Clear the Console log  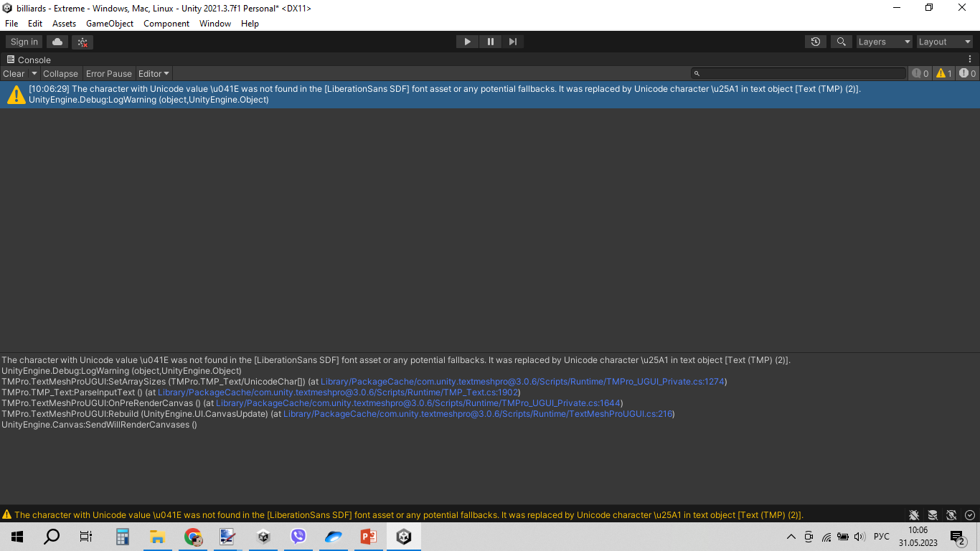coord(14,73)
